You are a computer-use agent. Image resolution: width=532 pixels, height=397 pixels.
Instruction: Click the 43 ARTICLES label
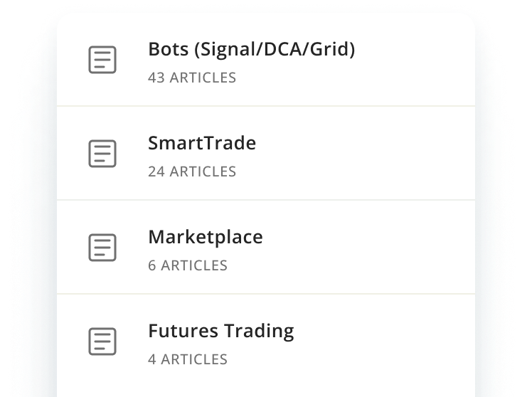point(192,78)
